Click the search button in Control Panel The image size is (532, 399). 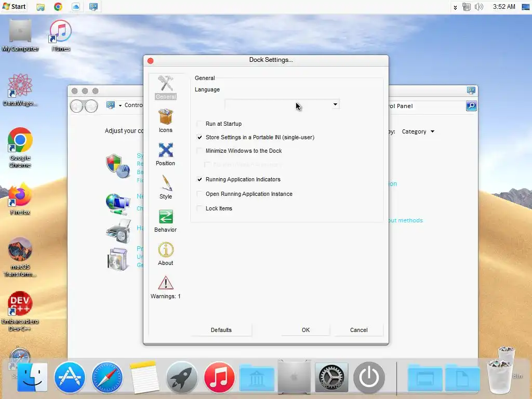pyautogui.click(x=471, y=106)
